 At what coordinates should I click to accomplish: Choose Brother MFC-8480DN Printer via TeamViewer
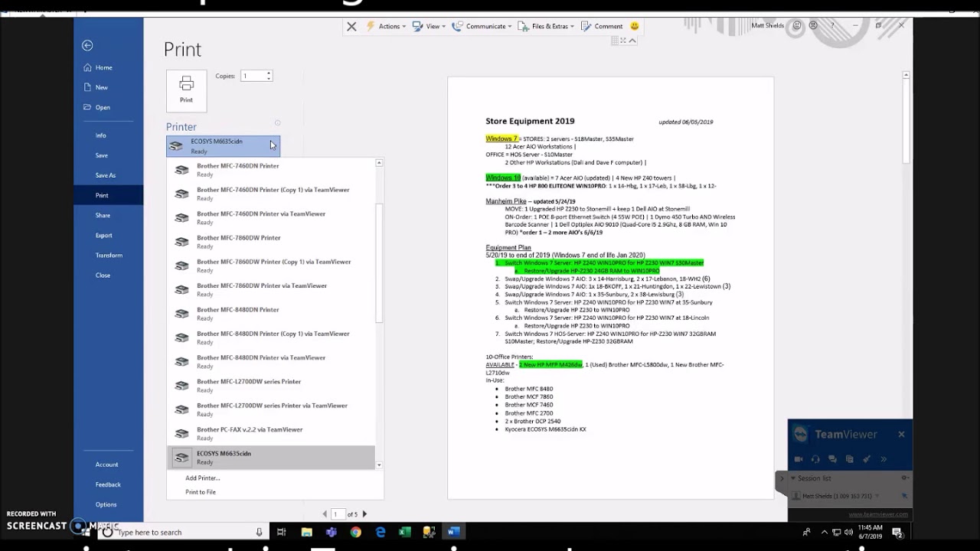coord(271,361)
